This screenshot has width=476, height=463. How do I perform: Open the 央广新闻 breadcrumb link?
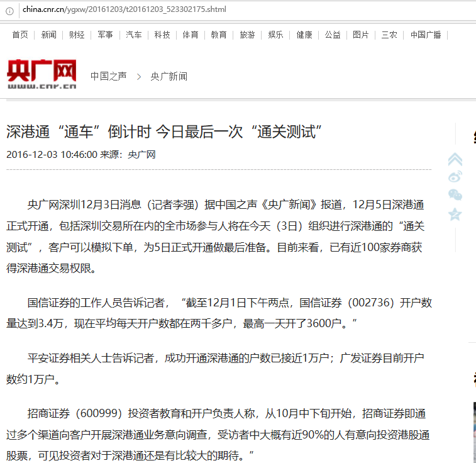coord(169,76)
